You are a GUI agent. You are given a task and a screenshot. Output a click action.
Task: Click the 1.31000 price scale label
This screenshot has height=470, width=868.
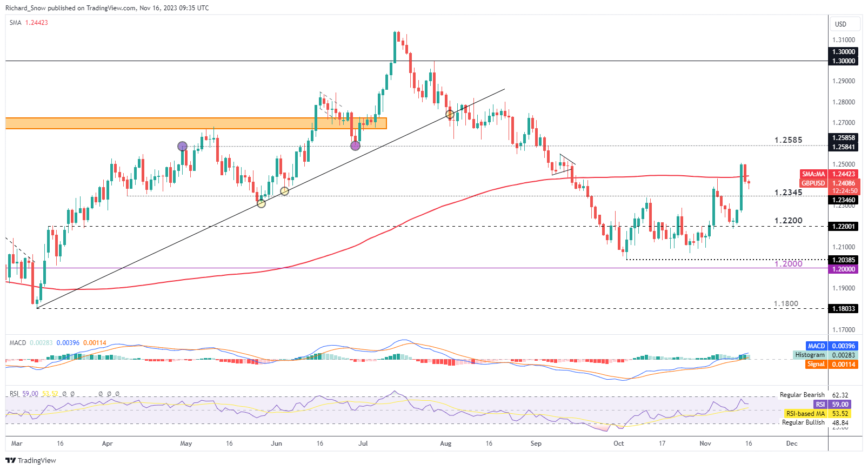(x=844, y=40)
